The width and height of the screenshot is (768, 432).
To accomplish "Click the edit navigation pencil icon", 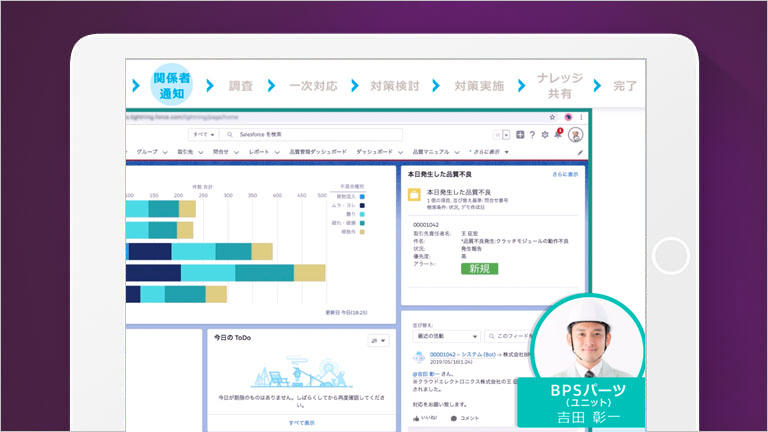I will click(581, 152).
